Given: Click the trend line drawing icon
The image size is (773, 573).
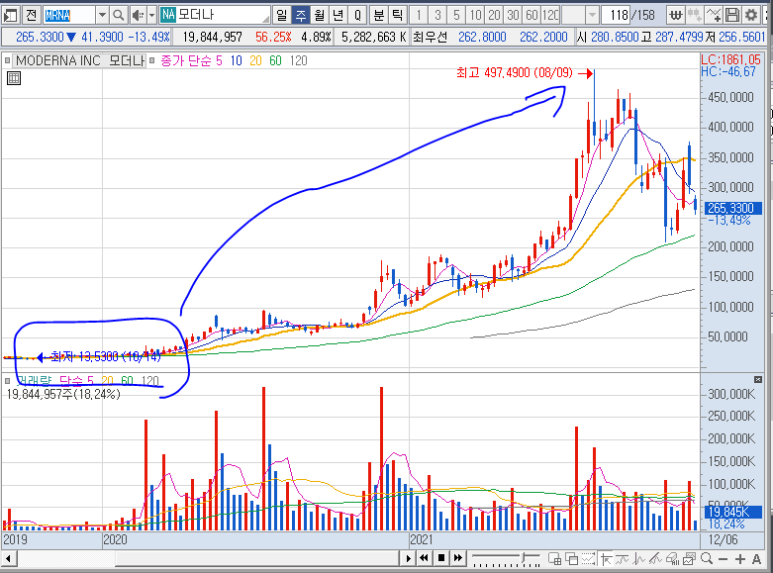Looking at the screenshot, I should (x=623, y=559).
